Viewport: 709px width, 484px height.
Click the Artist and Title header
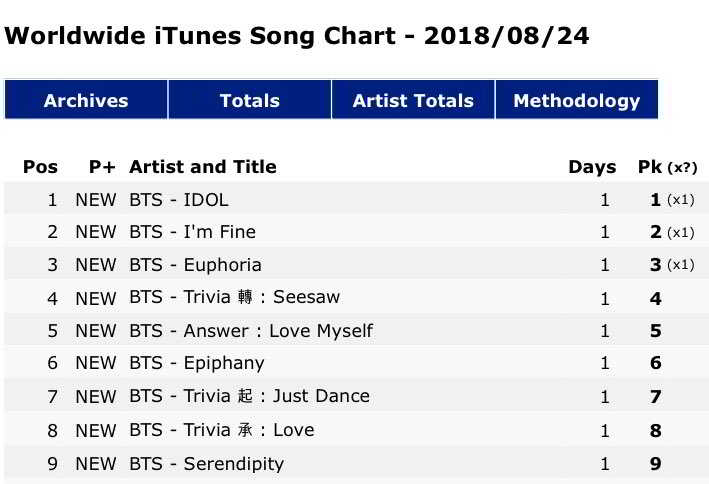[x=203, y=167]
